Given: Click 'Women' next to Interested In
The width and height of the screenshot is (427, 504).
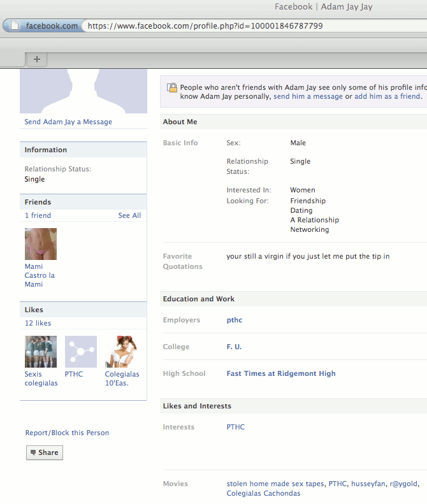Looking at the screenshot, I should pyautogui.click(x=303, y=190).
